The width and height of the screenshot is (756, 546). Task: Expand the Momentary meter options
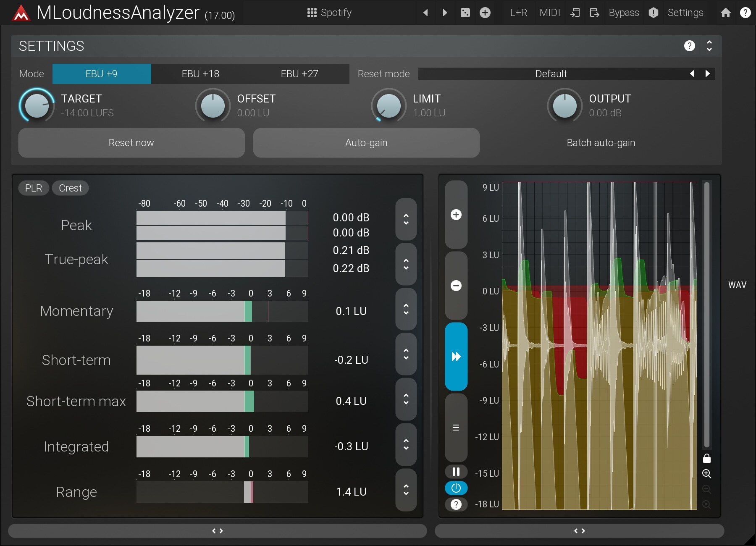click(406, 309)
